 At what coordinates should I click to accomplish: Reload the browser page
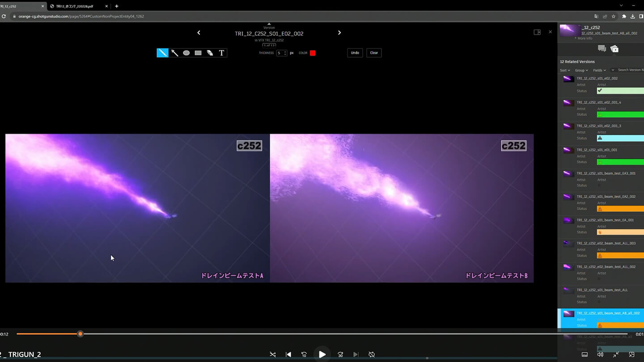(x=4, y=17)
